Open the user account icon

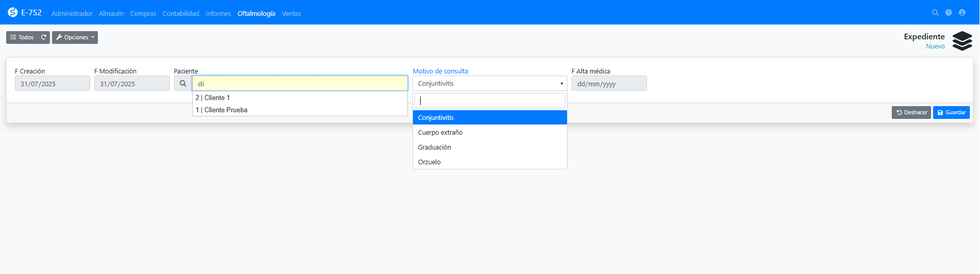point(962,13)
